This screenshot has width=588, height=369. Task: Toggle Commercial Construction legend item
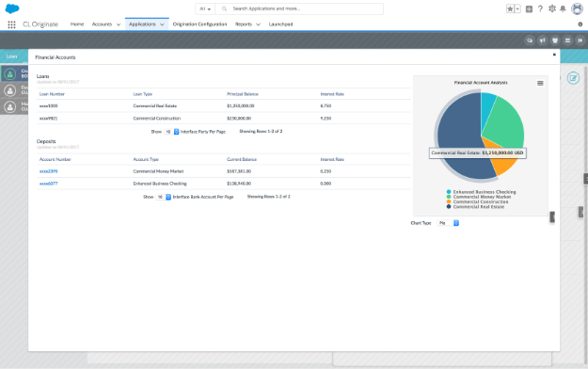[477, 201]
